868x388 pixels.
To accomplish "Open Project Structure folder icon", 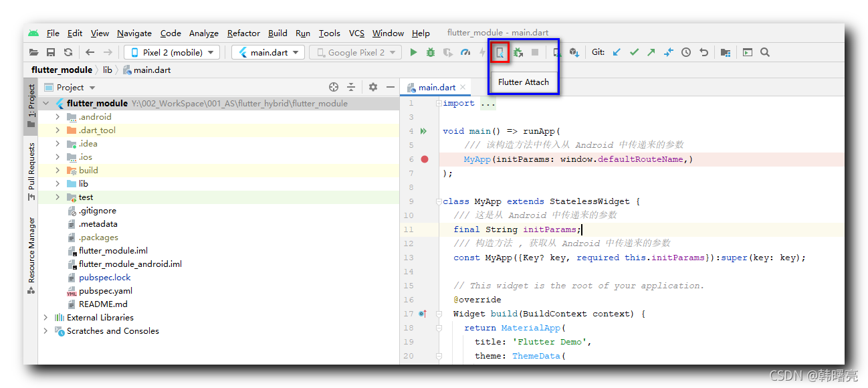I will [x=726, y=52].
